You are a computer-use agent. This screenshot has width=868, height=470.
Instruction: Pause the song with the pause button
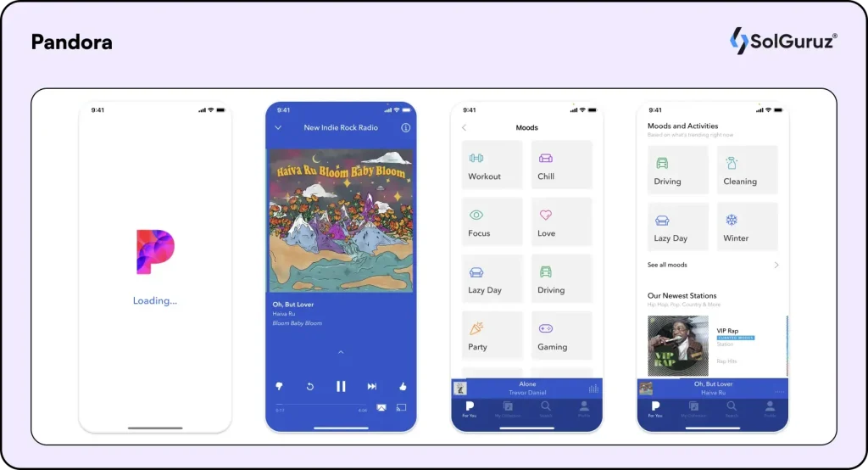[341, 386]
